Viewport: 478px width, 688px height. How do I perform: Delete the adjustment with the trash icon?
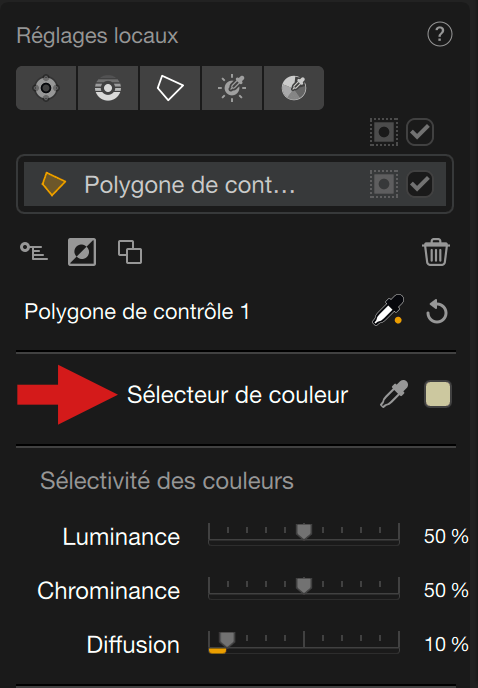click(436, 252)
